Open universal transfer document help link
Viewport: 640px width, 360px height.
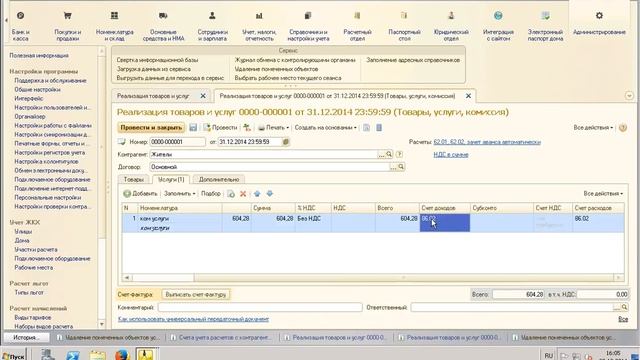[193, 319]
